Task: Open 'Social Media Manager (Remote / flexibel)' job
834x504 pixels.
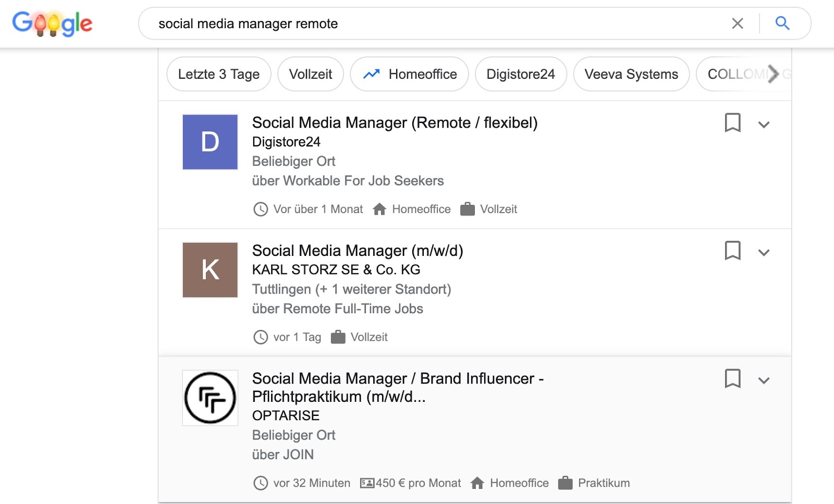Action: pyautogui.click(x=395, y=122)
